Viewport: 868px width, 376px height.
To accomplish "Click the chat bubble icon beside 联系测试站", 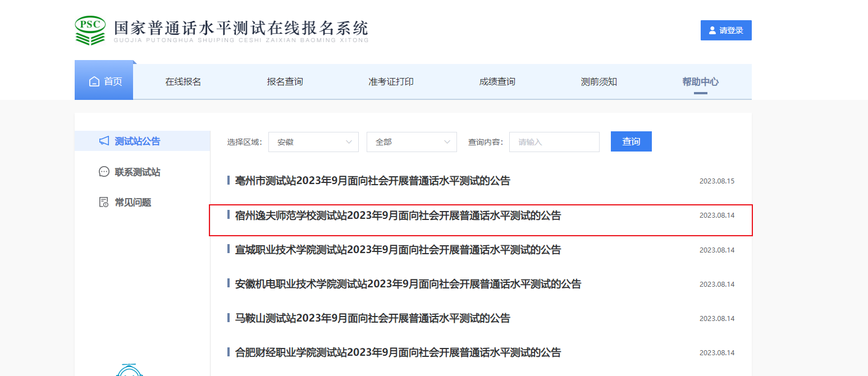I will click(104, 172).
